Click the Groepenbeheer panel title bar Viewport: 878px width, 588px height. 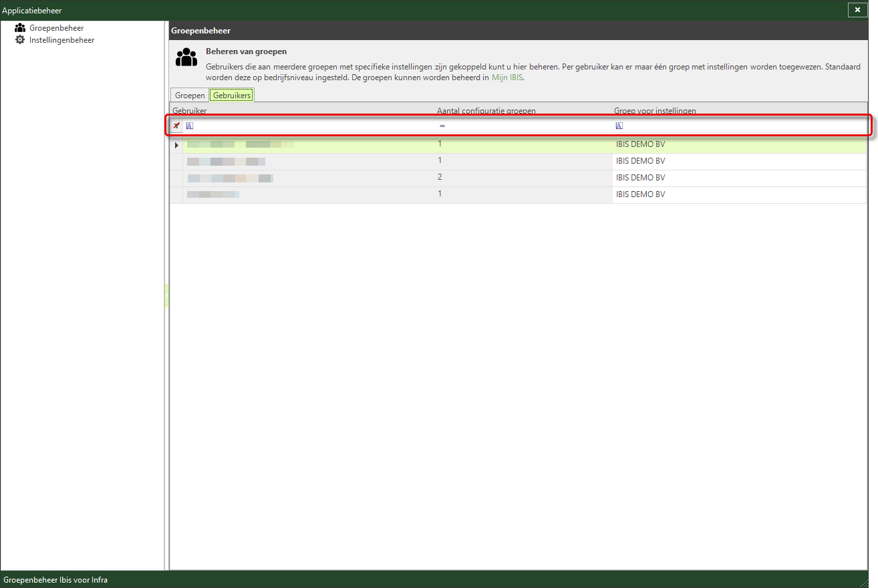519,31
